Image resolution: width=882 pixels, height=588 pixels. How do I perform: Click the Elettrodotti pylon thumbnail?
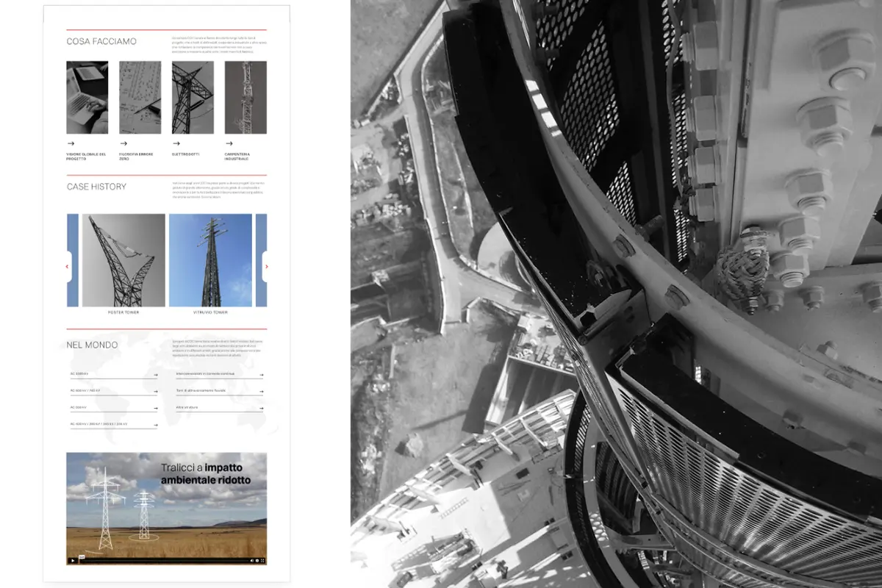193,97
